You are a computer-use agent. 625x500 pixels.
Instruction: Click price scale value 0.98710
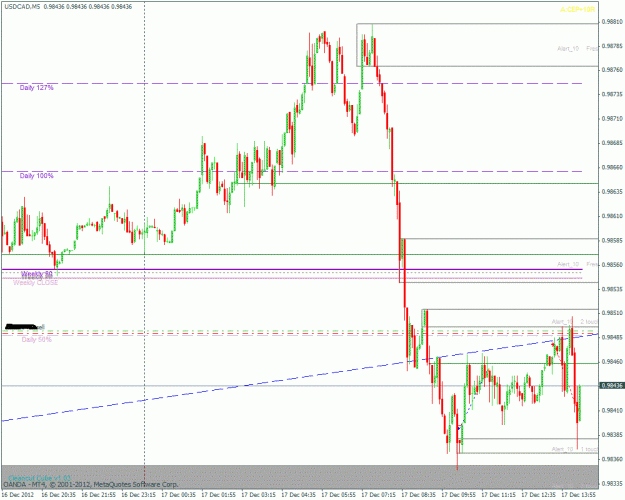(612, 119)
